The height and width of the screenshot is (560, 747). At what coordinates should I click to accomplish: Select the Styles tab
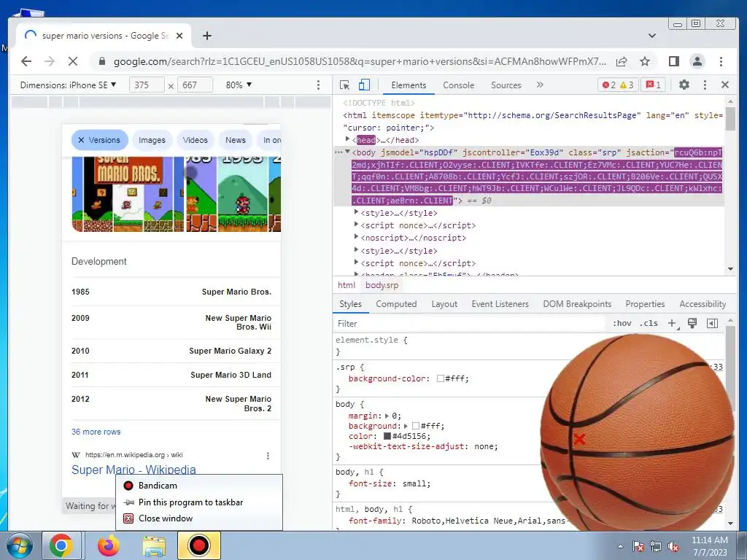point(350,304)
